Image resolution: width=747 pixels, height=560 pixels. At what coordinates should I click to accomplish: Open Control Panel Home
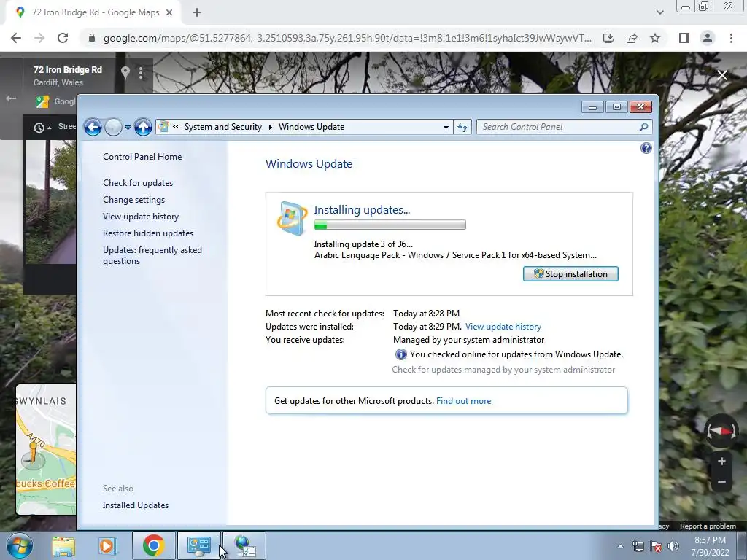click(x=142, y=157)
